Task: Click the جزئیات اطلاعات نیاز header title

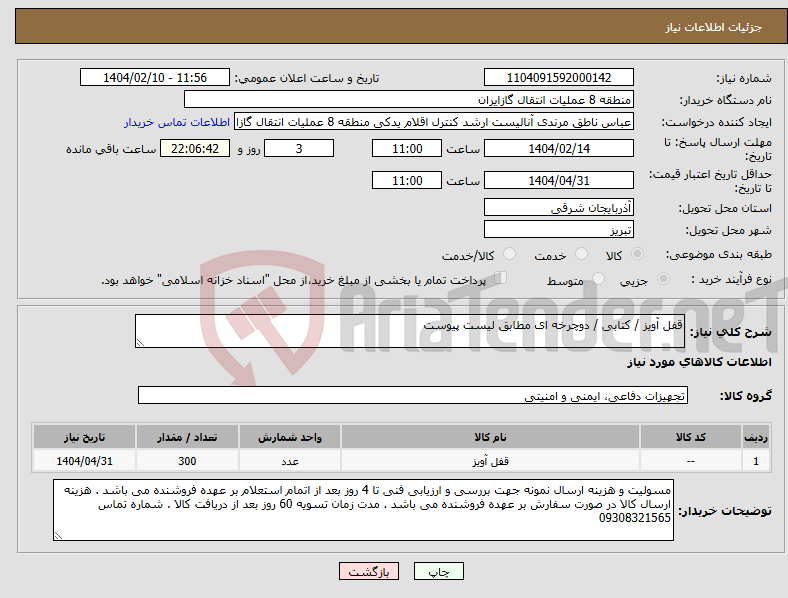Action: [714, 27]
